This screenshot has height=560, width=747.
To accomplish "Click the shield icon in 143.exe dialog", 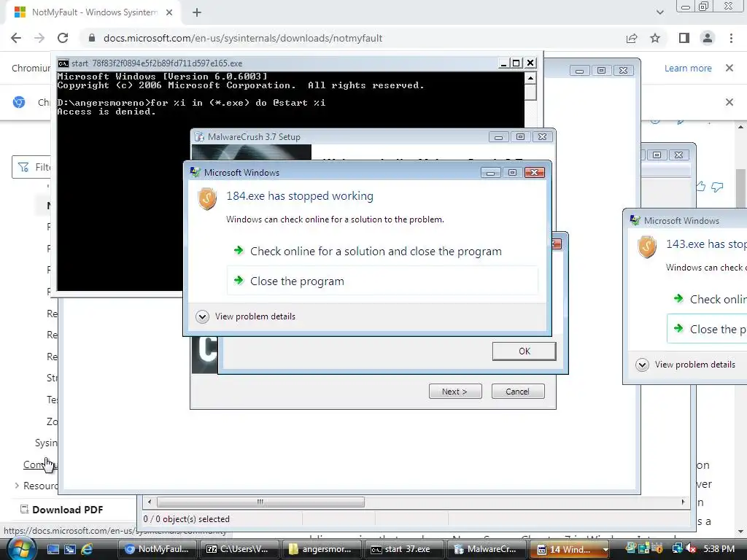I will 647,246.
